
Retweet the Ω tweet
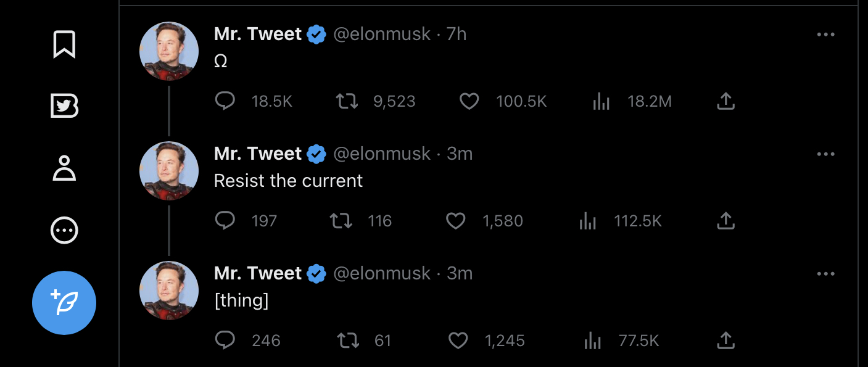pos(347,101)
